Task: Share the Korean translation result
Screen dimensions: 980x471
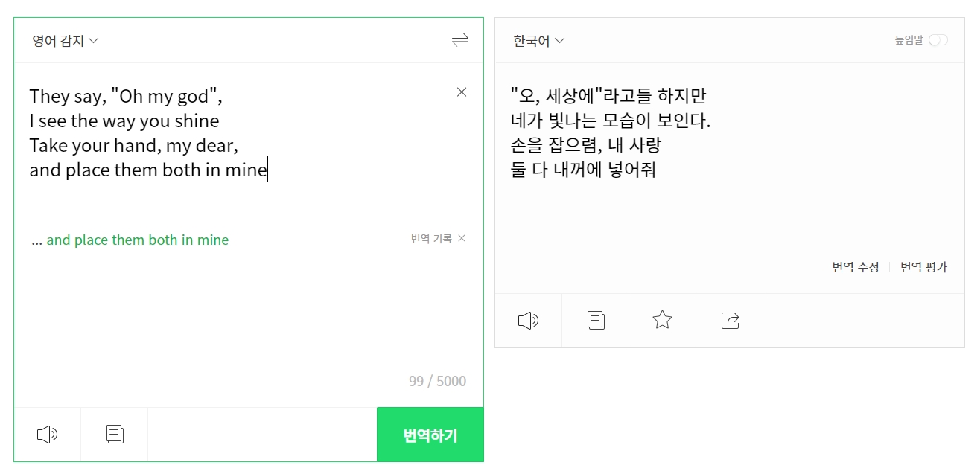Action: [729, 320]
